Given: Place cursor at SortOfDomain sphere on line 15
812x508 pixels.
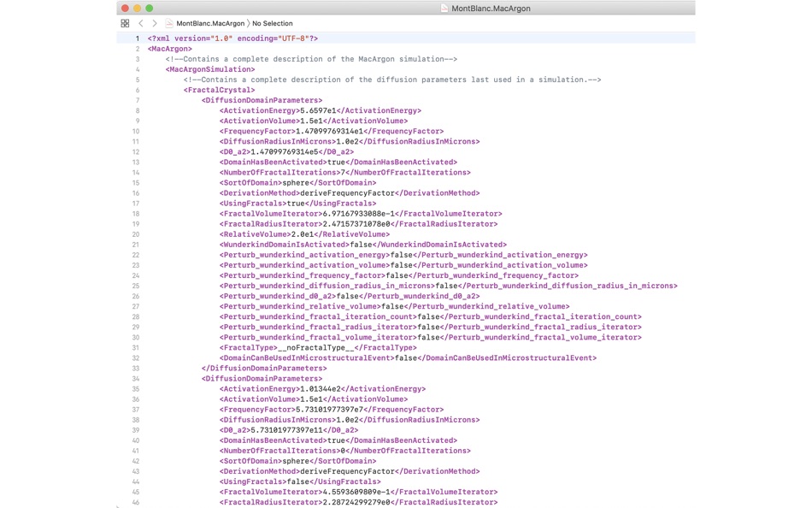Looking at the screenshot, I should tap(296, 182).
